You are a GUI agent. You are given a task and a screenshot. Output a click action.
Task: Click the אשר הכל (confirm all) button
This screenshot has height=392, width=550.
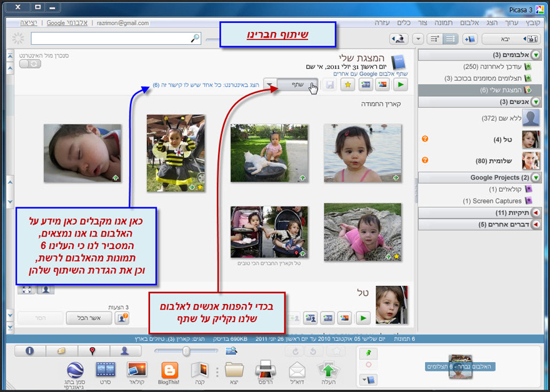coord(89,318)
